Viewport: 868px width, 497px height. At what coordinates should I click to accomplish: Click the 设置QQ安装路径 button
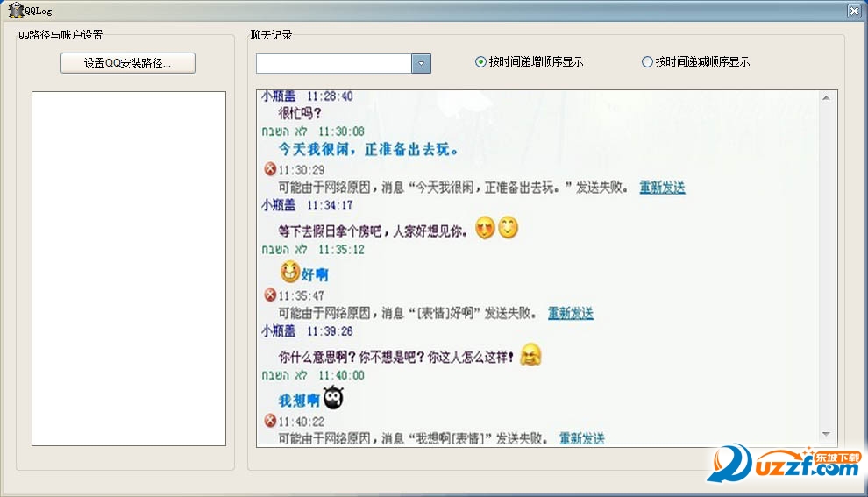click(128, 63)
